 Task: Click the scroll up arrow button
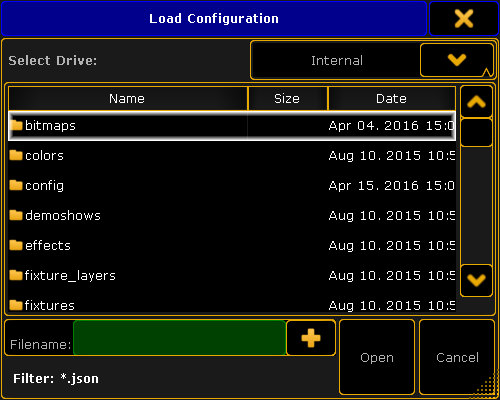pos(476,102)
